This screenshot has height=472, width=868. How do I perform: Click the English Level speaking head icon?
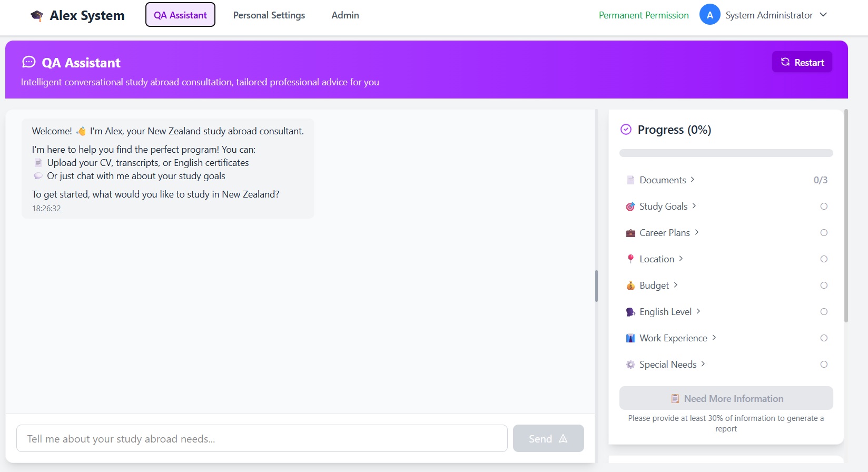[630, 312]
